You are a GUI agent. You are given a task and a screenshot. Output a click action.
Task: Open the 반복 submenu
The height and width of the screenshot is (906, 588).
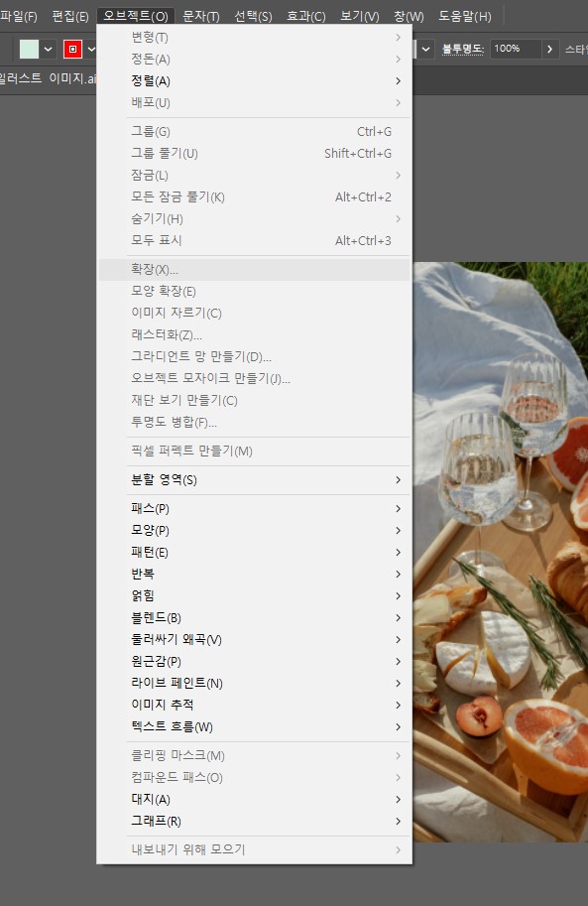tap(254, 575)
